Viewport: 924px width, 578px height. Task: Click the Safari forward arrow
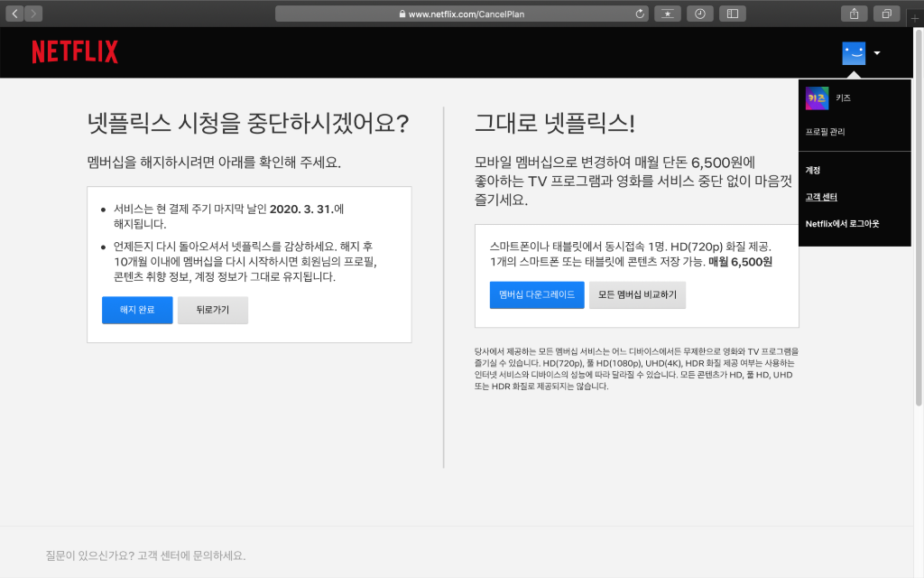point(33,14)
